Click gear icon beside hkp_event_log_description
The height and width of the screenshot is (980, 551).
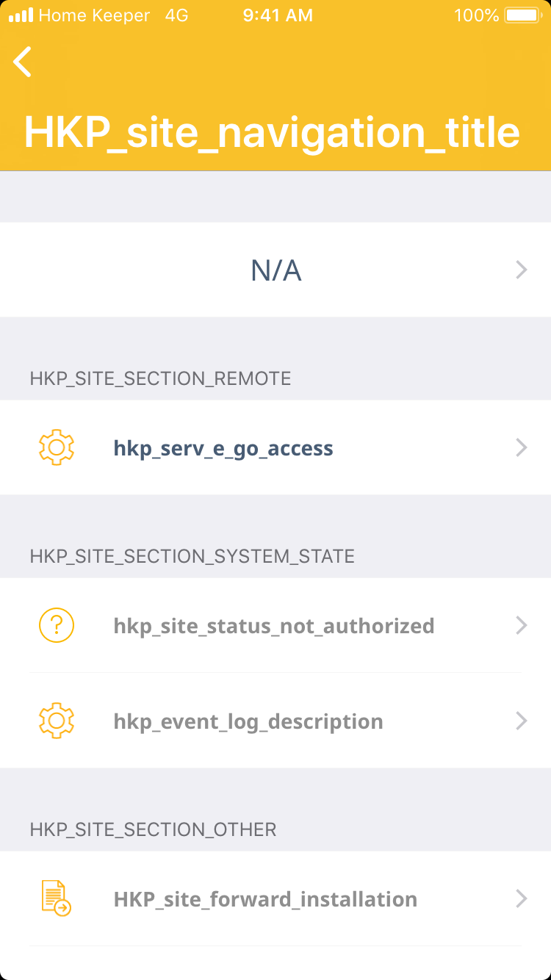(x=57, y=721)
